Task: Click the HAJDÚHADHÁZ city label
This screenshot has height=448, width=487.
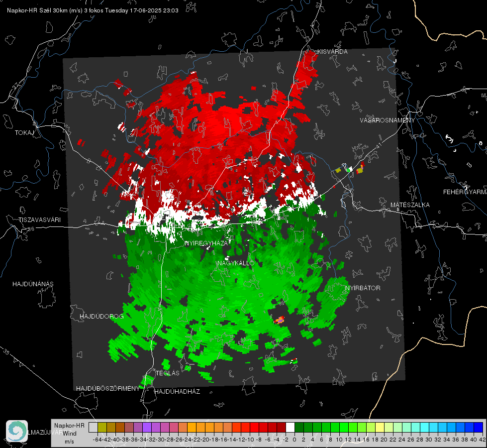Action: click(177, 392)
